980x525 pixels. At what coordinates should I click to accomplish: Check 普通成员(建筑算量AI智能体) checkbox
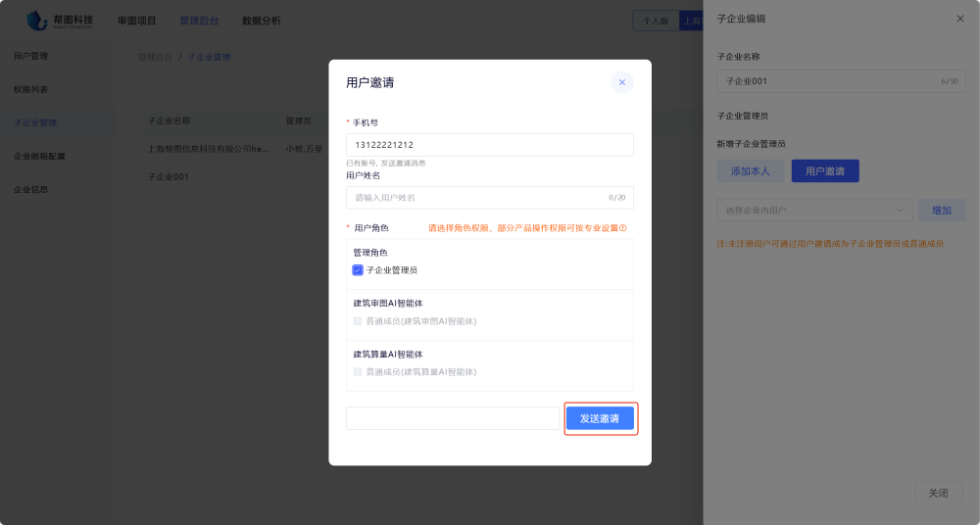358,372
